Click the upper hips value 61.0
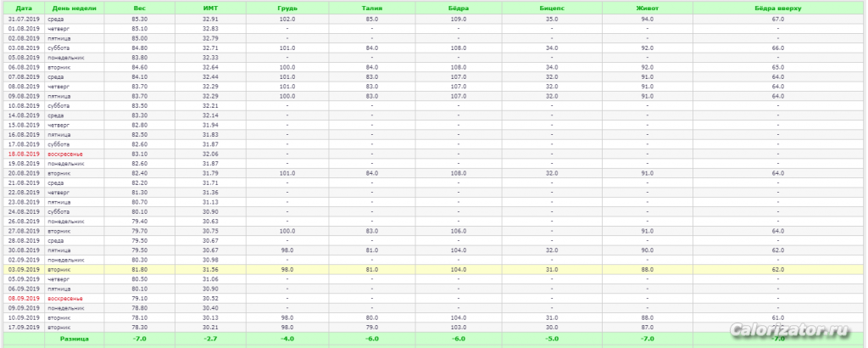The height and width of the screenshot is (348, 868). tap(778, 318)
